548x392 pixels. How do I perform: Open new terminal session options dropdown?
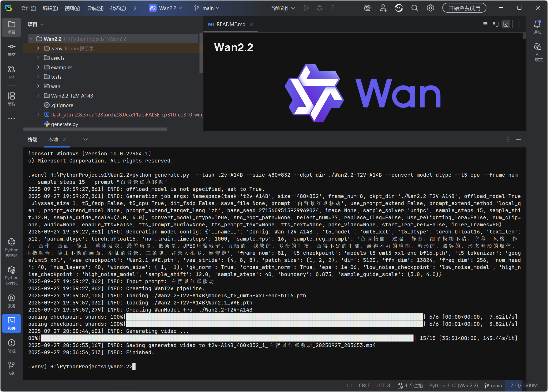tap(86, 139)
